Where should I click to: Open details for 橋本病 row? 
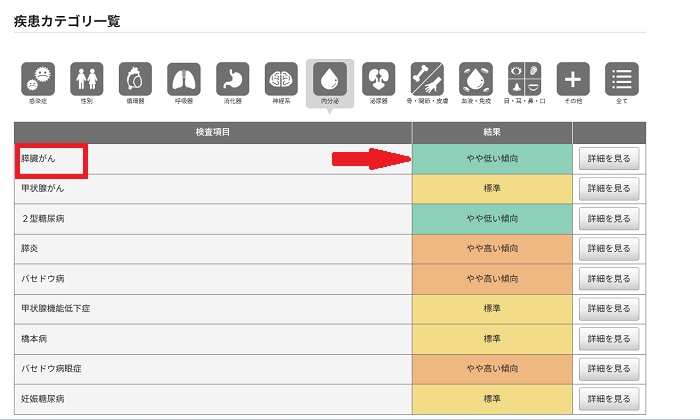coord(609,338)
